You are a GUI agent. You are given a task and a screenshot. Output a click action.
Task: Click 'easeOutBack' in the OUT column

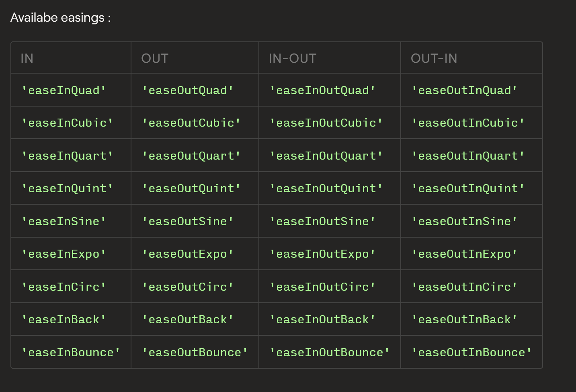click(x=188, y=319)
